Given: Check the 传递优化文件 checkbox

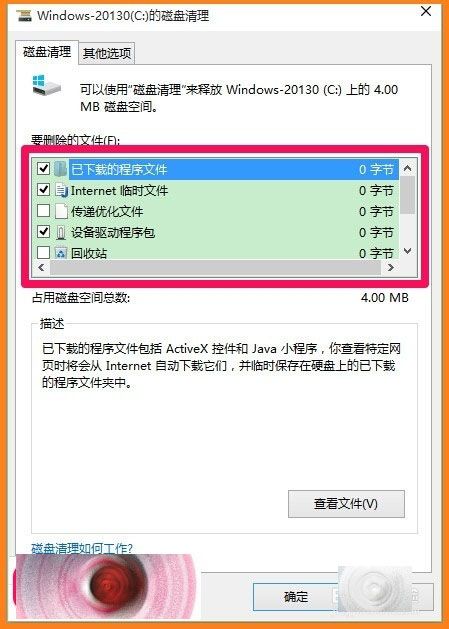Looking at the screenshot, I should (x=43, y=211).
